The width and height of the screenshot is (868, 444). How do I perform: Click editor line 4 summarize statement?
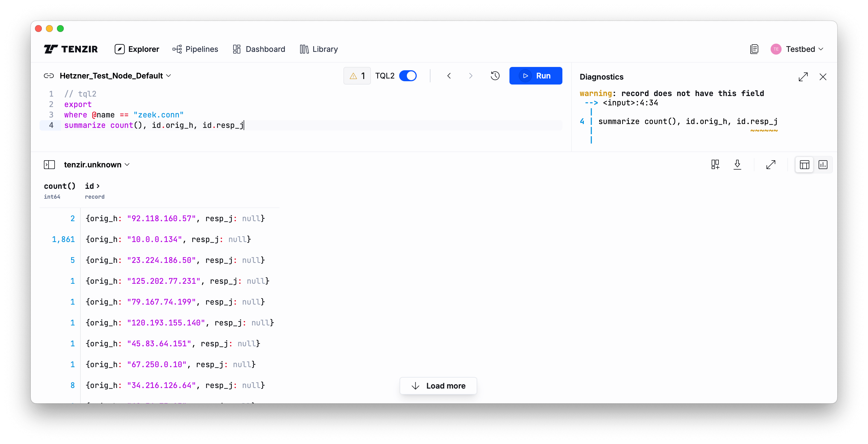click(x=154, y=125)
